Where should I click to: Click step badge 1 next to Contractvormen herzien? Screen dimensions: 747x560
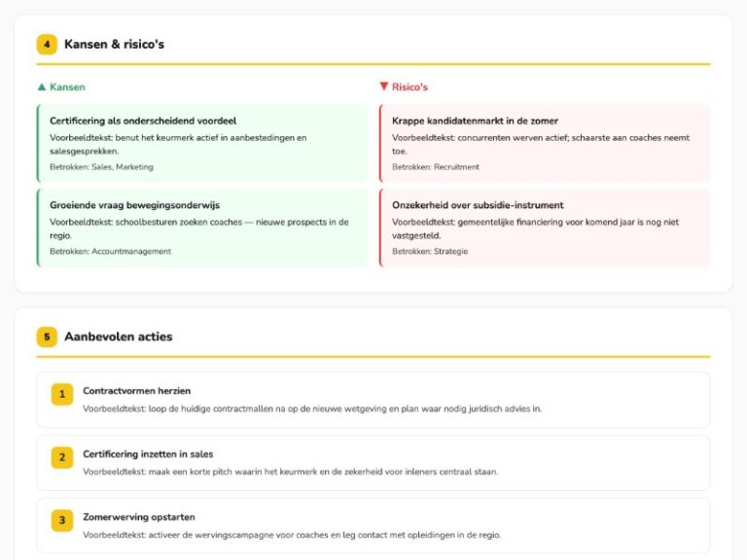pyautogui.click(x=62, y=395)
